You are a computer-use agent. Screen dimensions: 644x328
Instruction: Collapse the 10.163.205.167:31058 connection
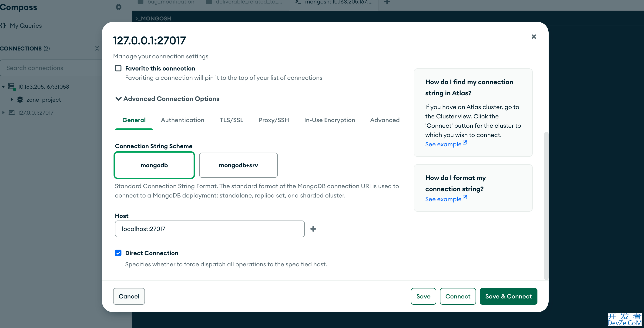point(3,87)
